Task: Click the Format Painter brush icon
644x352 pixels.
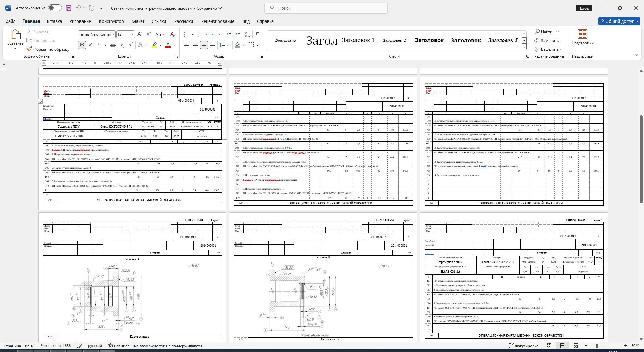Action: (x=30, y=49)
